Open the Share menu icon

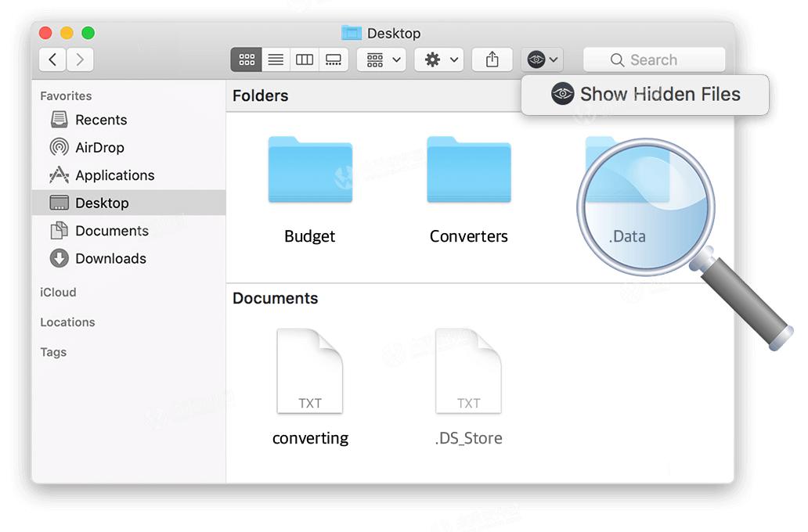point(492,59)
